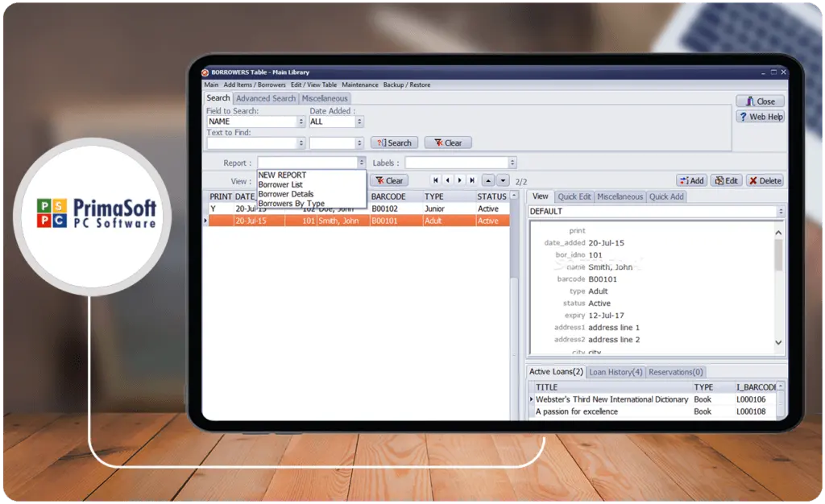Open the Report dropdown arrow
This screenshot has height=504, width=825.
pos(362,163)
